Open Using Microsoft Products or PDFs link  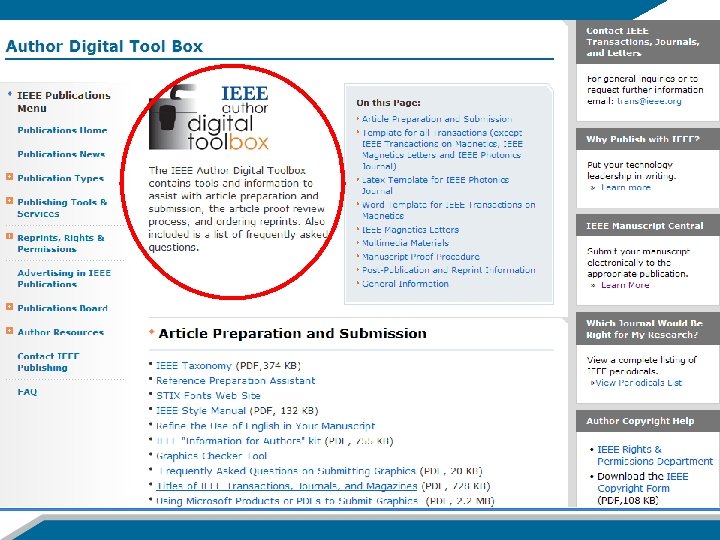(x=287, y=501)
